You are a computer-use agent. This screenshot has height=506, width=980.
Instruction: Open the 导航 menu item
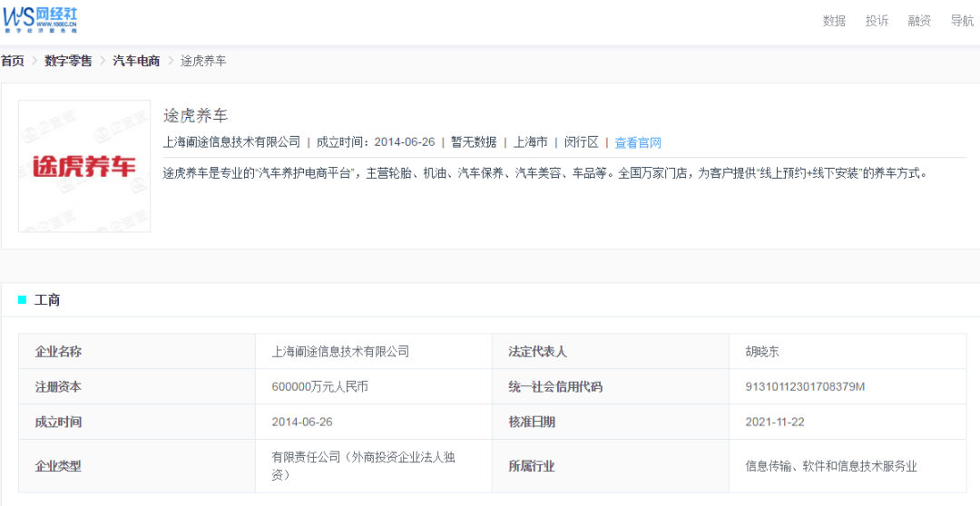click(x=962, y=21)
